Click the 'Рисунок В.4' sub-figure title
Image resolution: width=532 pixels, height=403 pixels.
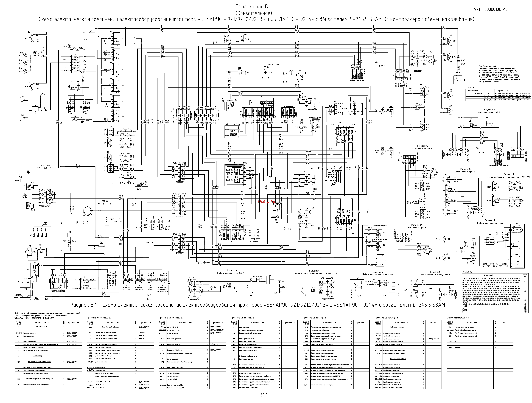pyautogui.click(x=466, y=169)
